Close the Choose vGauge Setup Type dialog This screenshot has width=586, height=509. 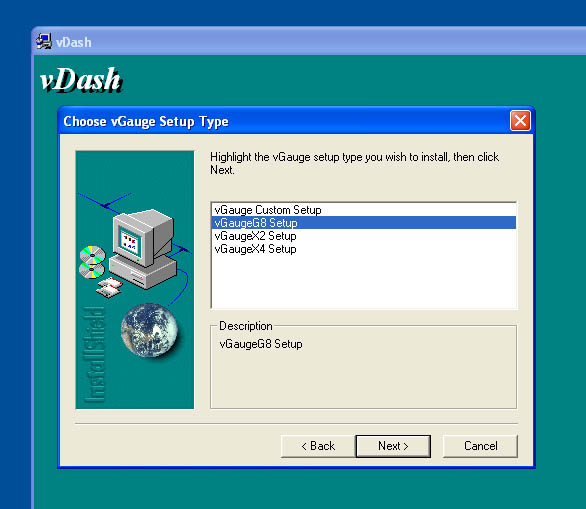[x=520, y=121]
